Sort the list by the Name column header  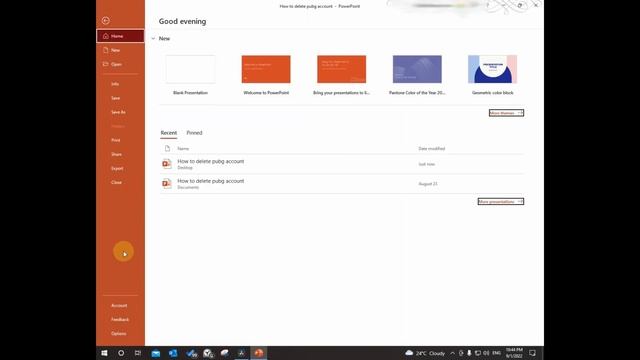pyautogui.click(x=183, y=149)
